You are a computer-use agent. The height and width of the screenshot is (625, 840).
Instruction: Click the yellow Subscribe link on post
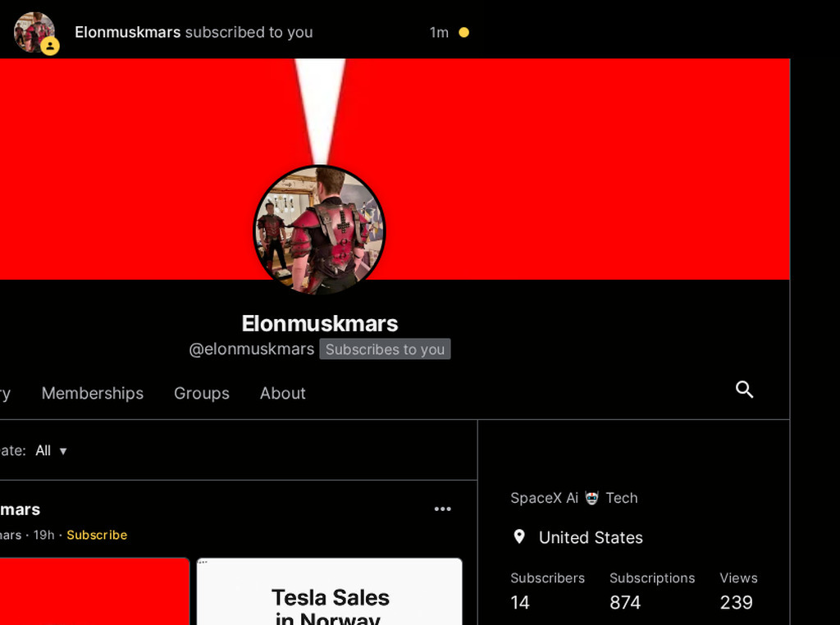[x=97, y=535]
